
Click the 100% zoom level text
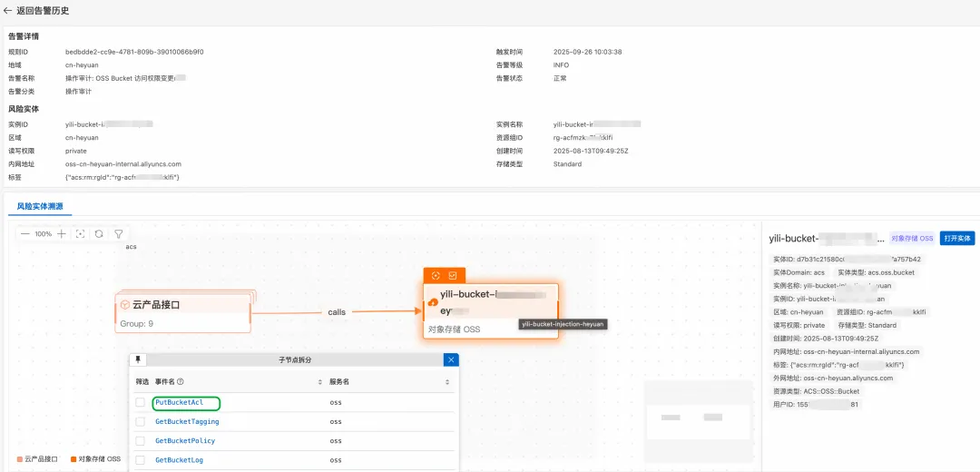tap(44, 234)
